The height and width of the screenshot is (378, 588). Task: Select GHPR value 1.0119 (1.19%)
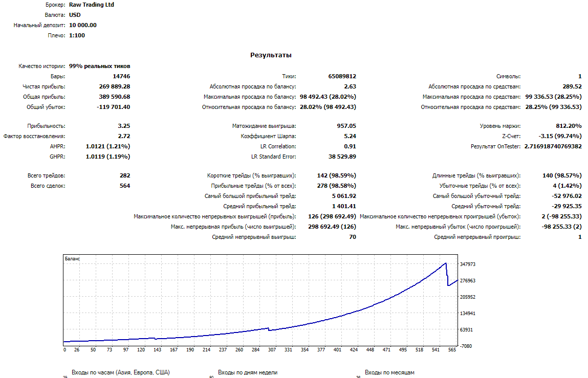point(108,157)
